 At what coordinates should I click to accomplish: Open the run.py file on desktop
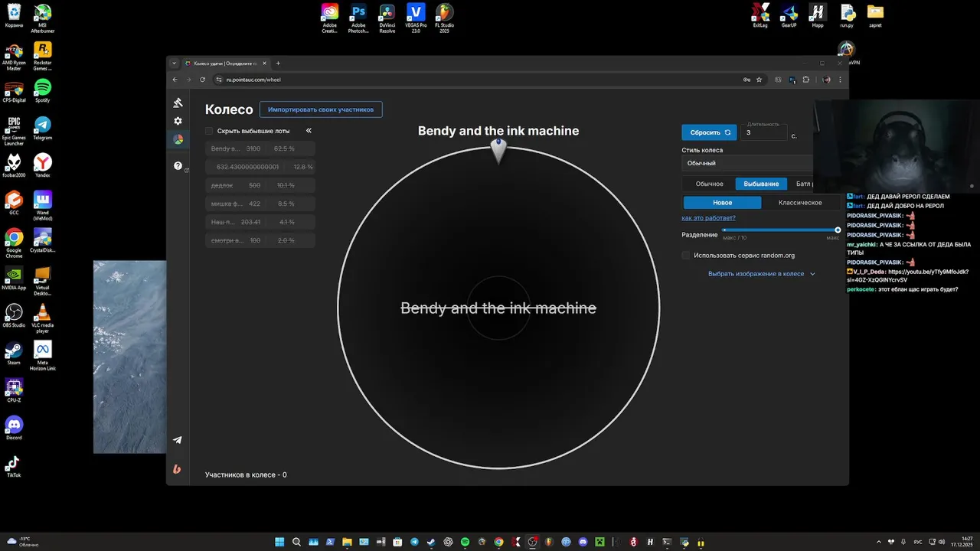(847, 15)
